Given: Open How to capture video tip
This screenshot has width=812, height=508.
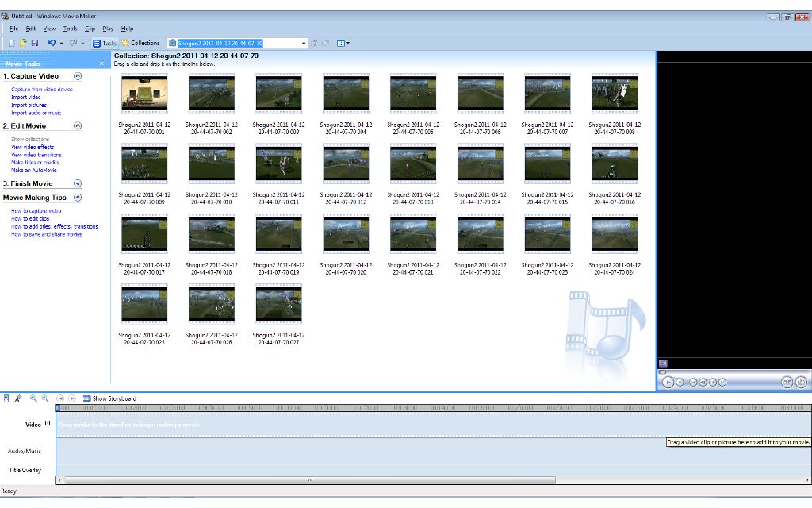Looking at the screenshot, I should [x=36, y=211].
